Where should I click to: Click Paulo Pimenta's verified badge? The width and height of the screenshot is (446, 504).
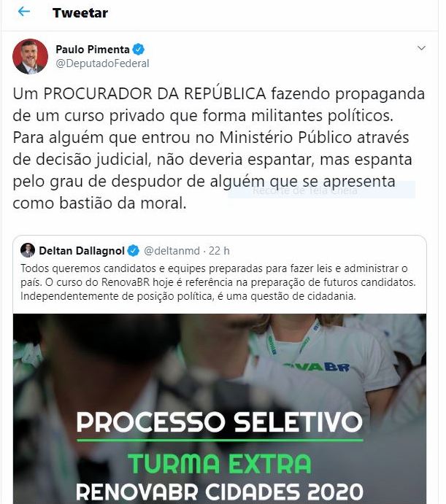point(139,50)
